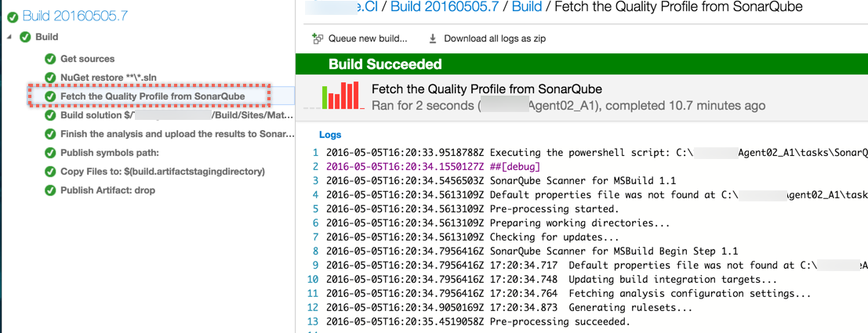Click the check icon for Fetch the Quality Profile

click(50, 96)
